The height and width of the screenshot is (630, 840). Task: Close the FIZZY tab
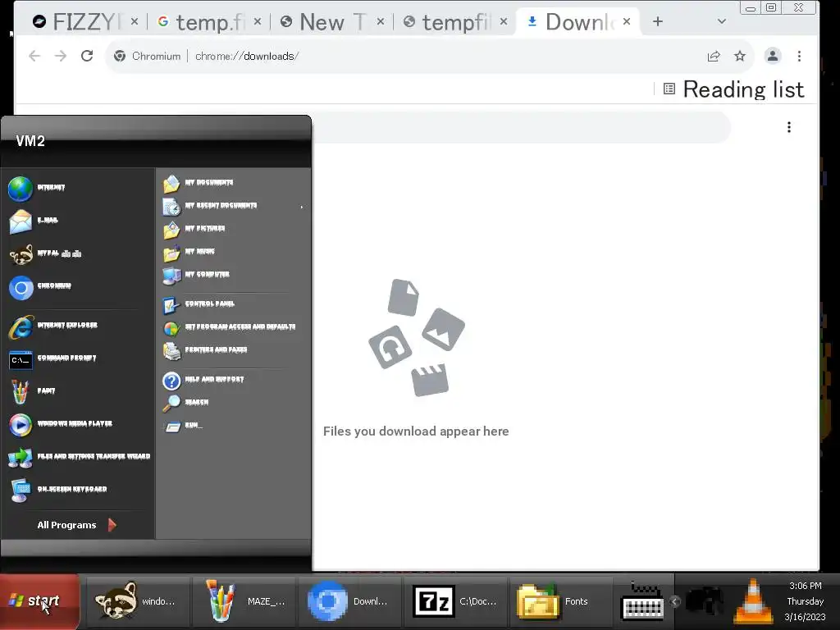[135, 21]
